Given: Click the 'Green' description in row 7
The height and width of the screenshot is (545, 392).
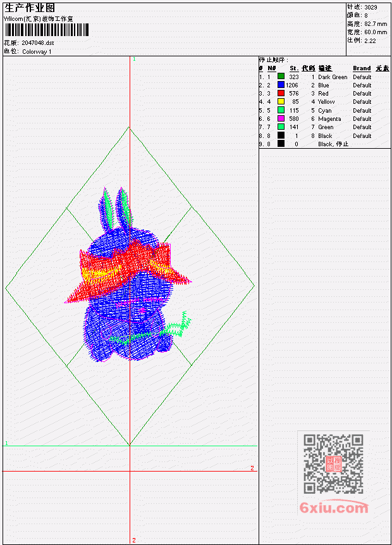Looking at the screenshot, I should [326, 127].
